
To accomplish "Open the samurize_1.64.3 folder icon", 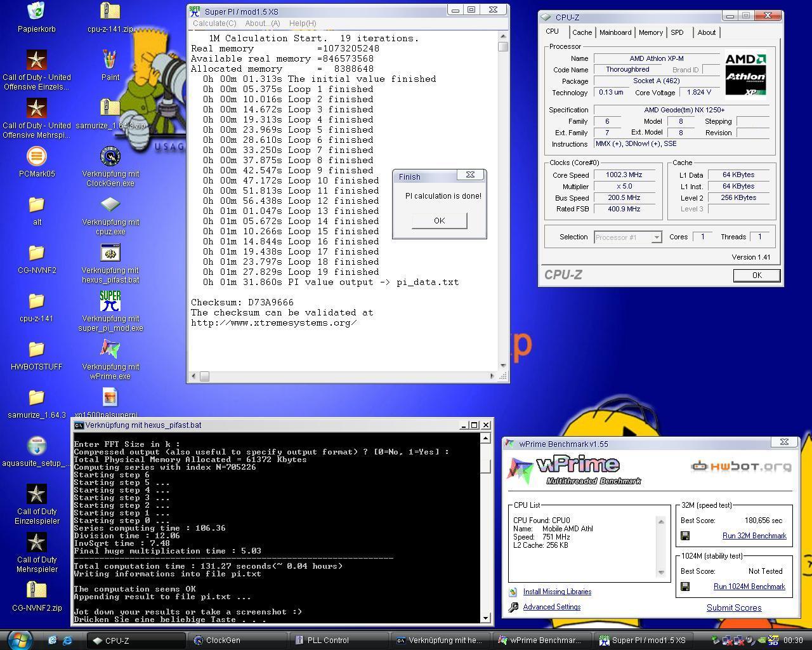I will (x=36, y=397).
